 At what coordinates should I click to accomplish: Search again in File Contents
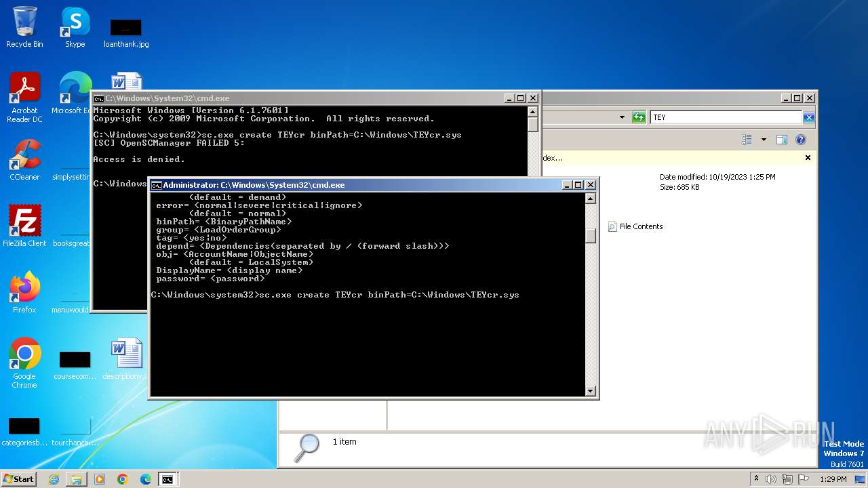(x=635, y=226)
